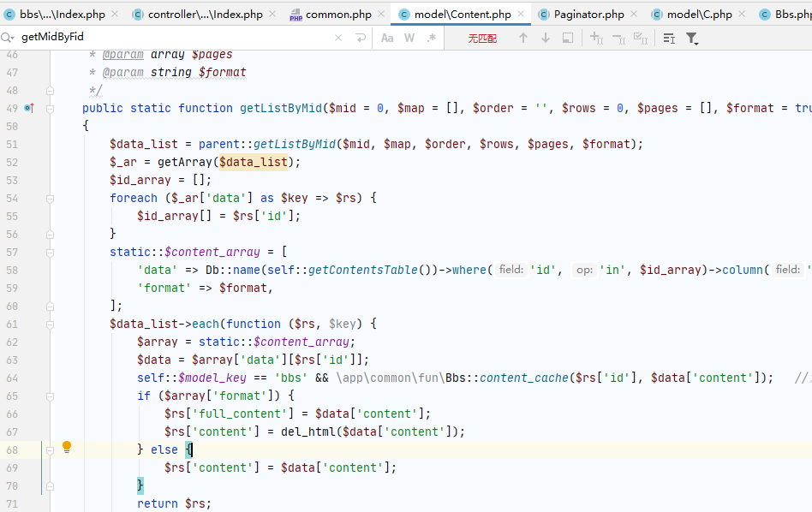Image resolution: width=812 pixels, height=512 pixels.
Task: Close the controller Index.php tab
Action: point(273,15)
